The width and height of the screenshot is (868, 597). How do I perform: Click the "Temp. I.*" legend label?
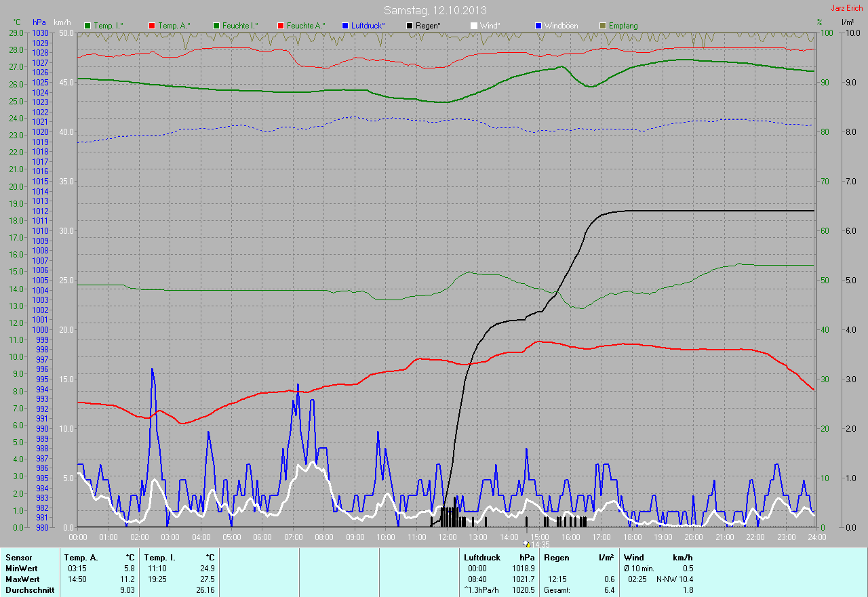tap(108, 26)
